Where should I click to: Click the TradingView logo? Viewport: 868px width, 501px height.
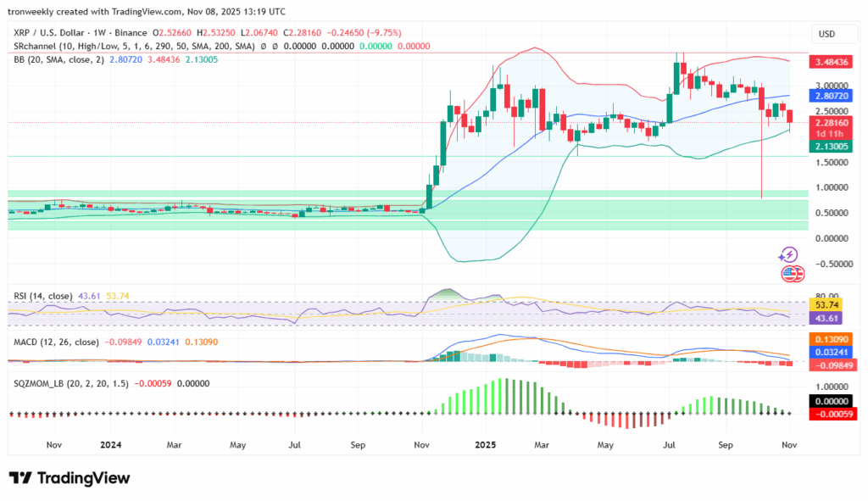point(70,478)
